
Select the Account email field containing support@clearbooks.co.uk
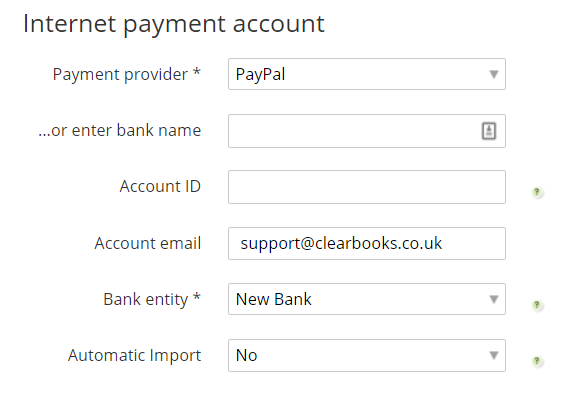click(367, 243)
